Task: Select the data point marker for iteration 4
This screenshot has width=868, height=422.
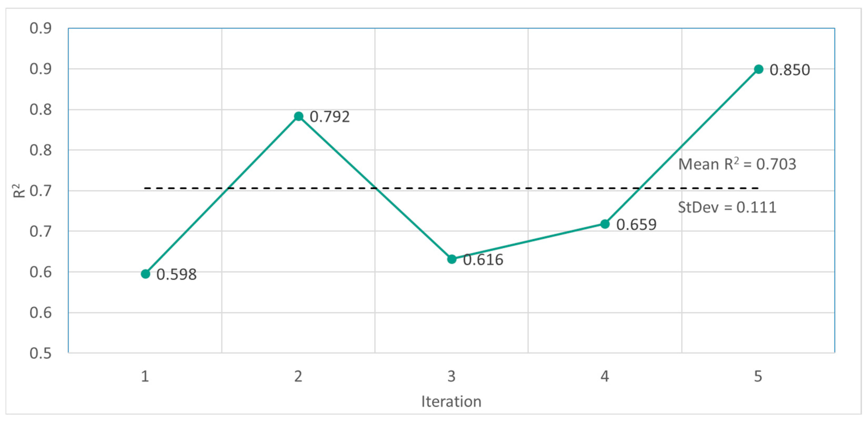Action: click(x=605, y=224)
